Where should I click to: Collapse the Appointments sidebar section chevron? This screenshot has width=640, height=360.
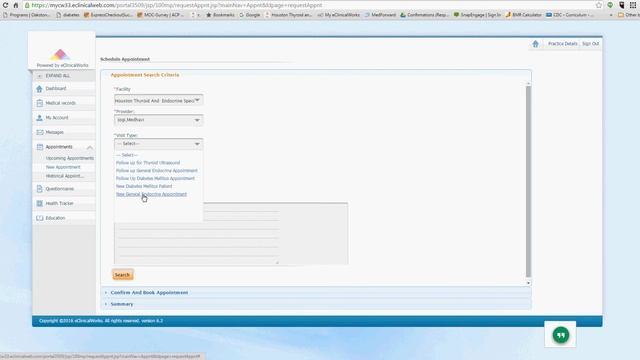pyautogui.click(x=90, y=147)
